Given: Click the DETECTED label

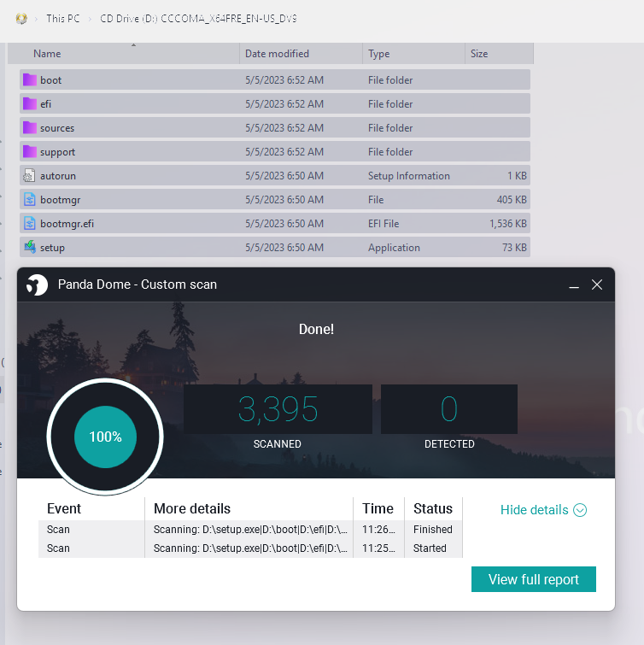Looking at the screenshot, I should [x=449, y=444].
